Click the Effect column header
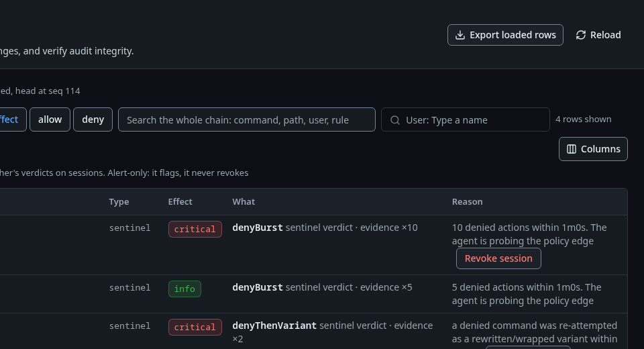The height and width of the screenshot is (349, 644). pos(180,202)
